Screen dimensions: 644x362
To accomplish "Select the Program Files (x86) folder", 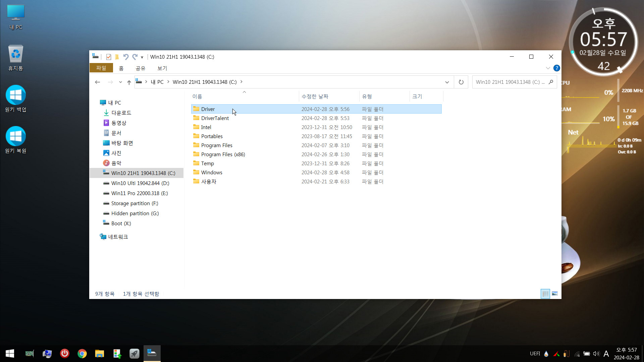I will coord(316,155).
